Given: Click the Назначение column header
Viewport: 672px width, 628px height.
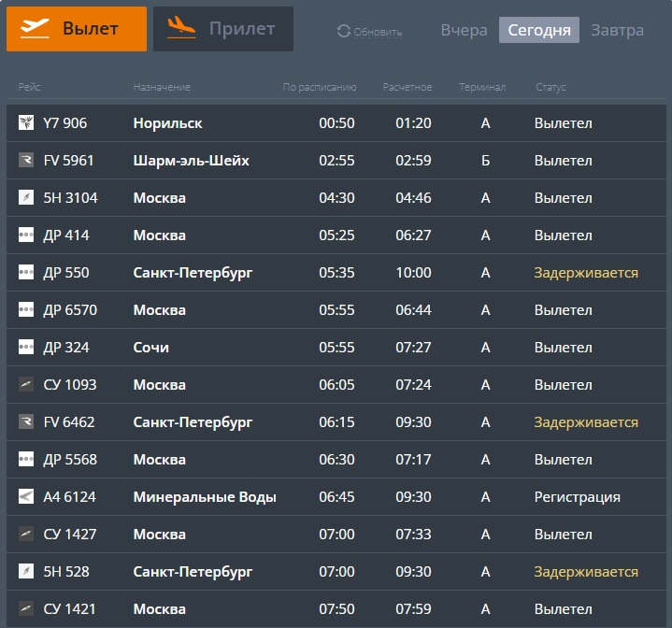Looking at the screenshot, I should 162,87.
